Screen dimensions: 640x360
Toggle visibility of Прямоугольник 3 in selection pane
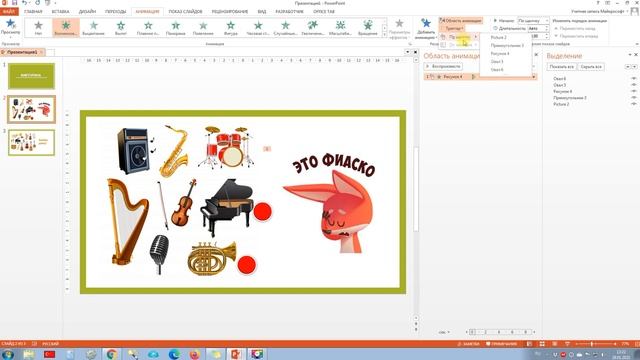tap(633, 98)
